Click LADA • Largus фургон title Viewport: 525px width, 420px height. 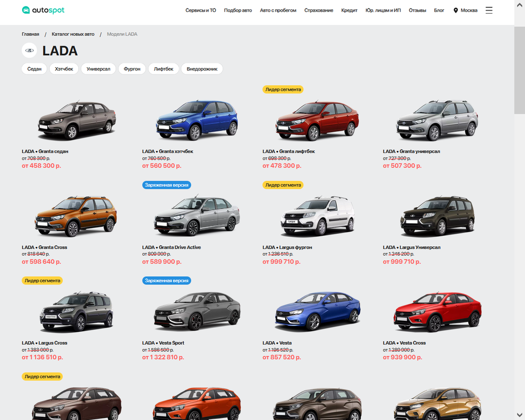tap(287, 247)
